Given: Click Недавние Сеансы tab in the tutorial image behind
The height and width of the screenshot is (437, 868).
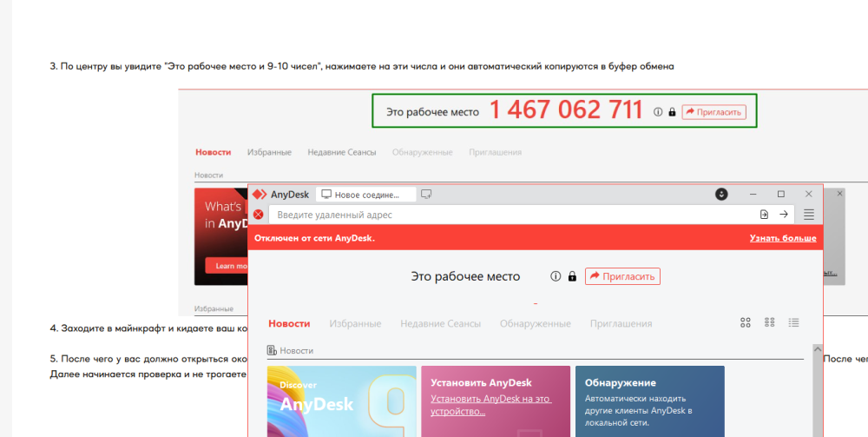Looking at the screenshot, I should (x=342, y=152).
